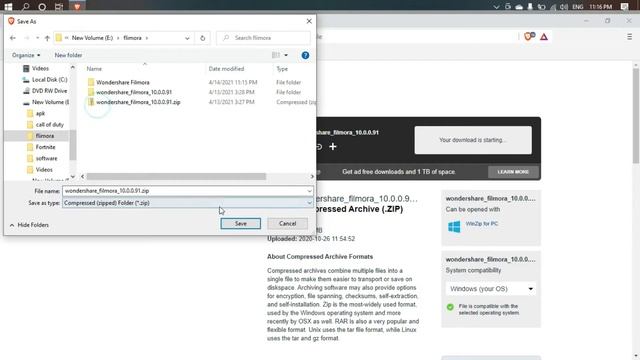Select filmora folder in tree
This screenshot has width=640, height=360.
point(44,136)
